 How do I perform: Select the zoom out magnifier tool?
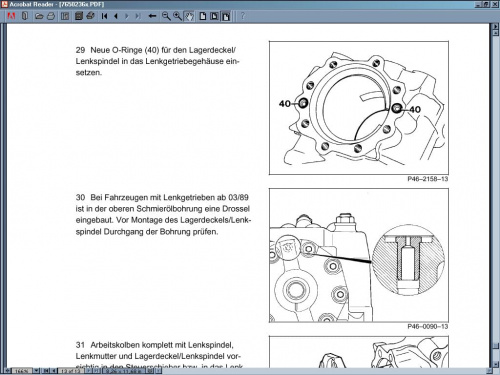[166, 16]
